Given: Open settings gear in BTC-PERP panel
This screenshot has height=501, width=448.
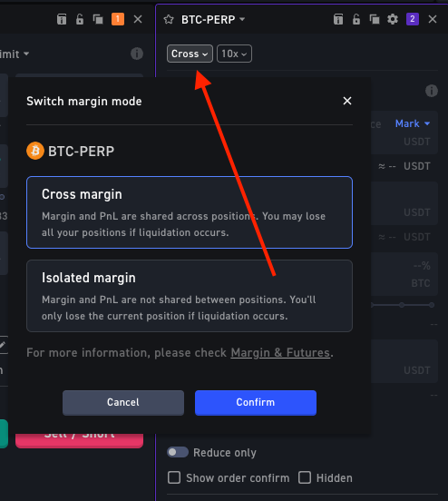Looking at the screenshot, I should (x=393, y=19).
